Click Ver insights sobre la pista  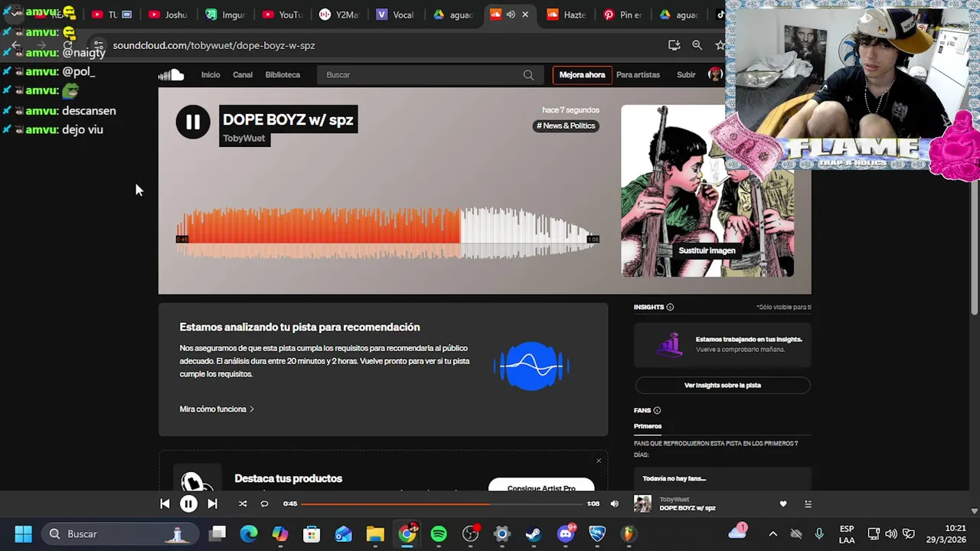click(722, 385)
